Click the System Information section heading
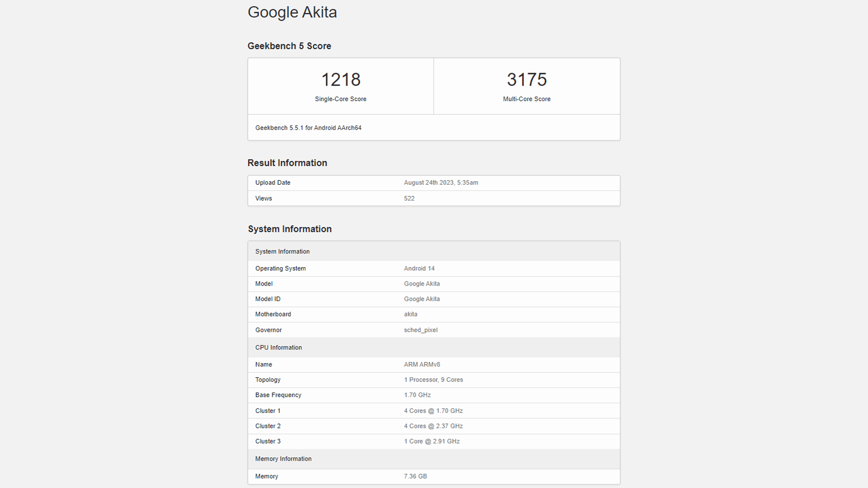The image size is (868, 488). click(289, 229)
